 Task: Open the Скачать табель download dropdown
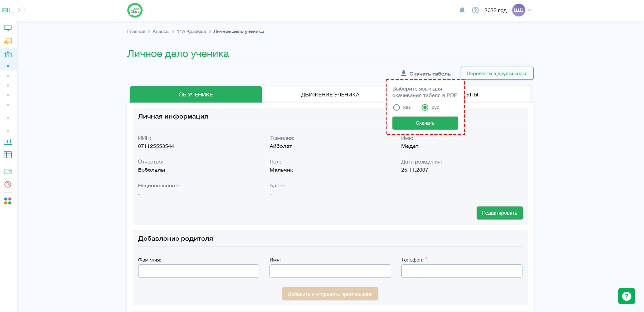coord(425,74)
